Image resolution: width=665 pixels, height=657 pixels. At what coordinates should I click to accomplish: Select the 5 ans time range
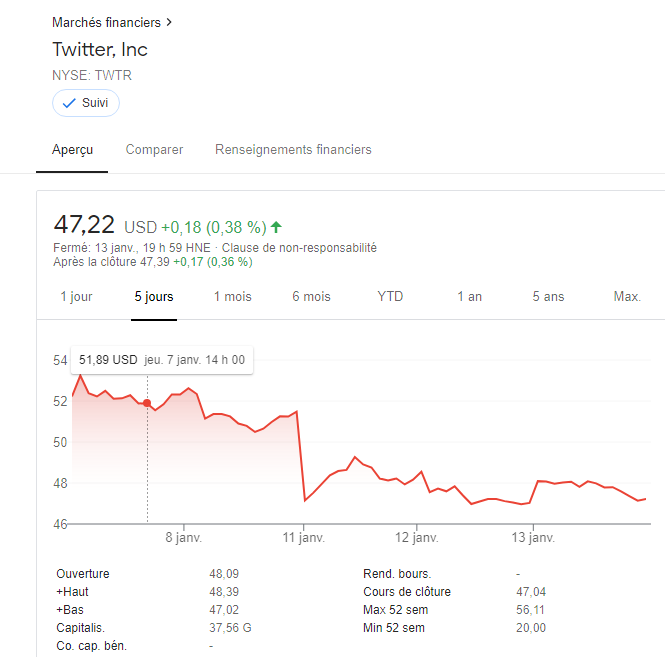548,296
